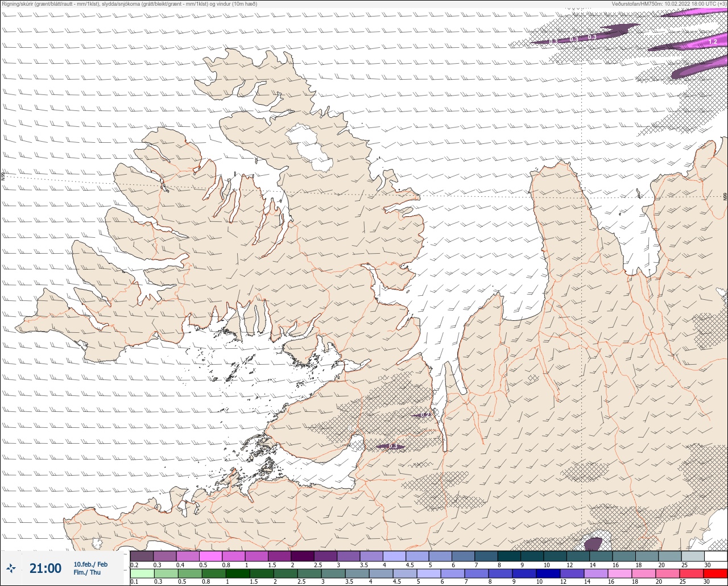Image resolution: width=728 pixels, height=586 pixels.
Task: Pick the dull mauve swatch starting the top legend row
Action: coord(142,556)
